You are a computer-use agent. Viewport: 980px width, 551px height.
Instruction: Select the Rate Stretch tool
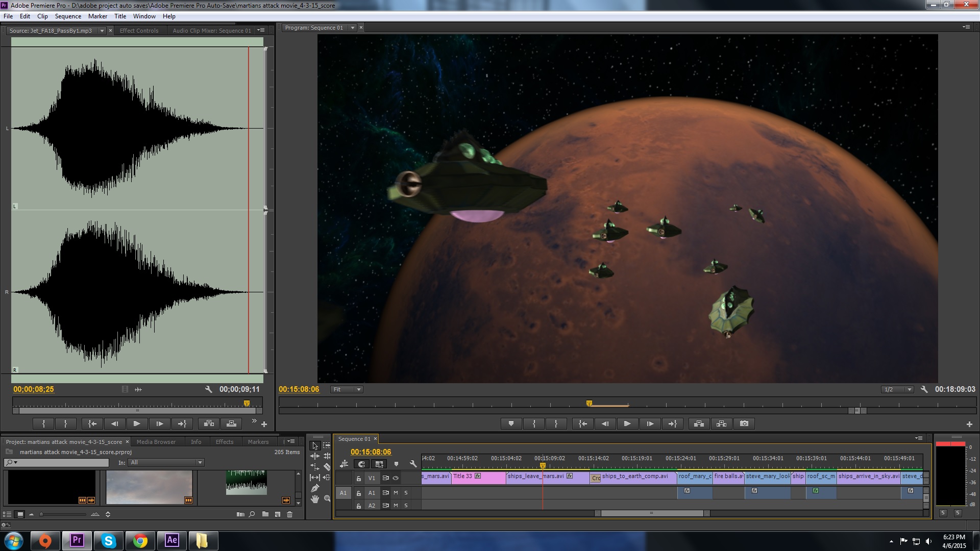point(315,467)
